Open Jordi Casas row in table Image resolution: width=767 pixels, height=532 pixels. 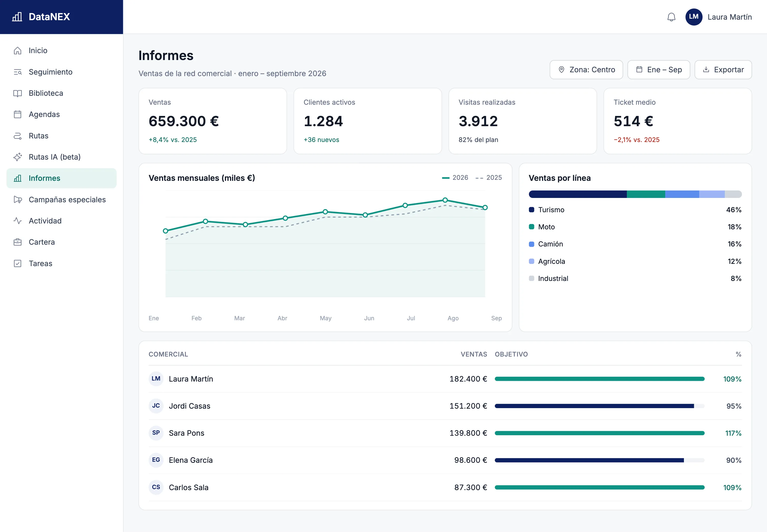(445, 406)
